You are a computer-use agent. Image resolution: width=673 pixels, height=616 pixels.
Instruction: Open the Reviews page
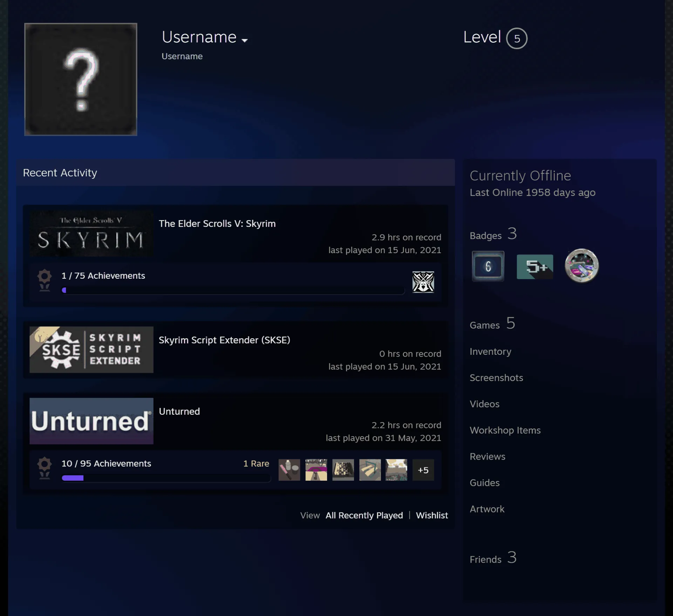[488, 456]
